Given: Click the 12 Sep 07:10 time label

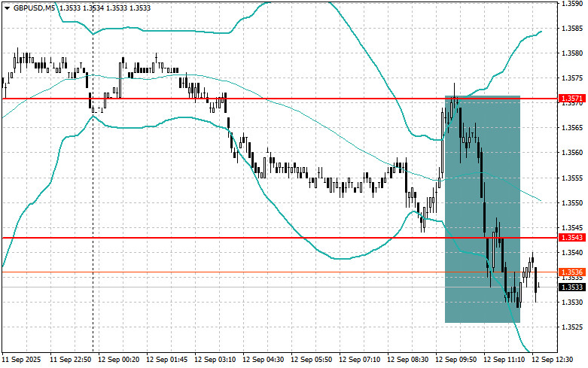Looking at the screenshot, I should click(359, 360).
